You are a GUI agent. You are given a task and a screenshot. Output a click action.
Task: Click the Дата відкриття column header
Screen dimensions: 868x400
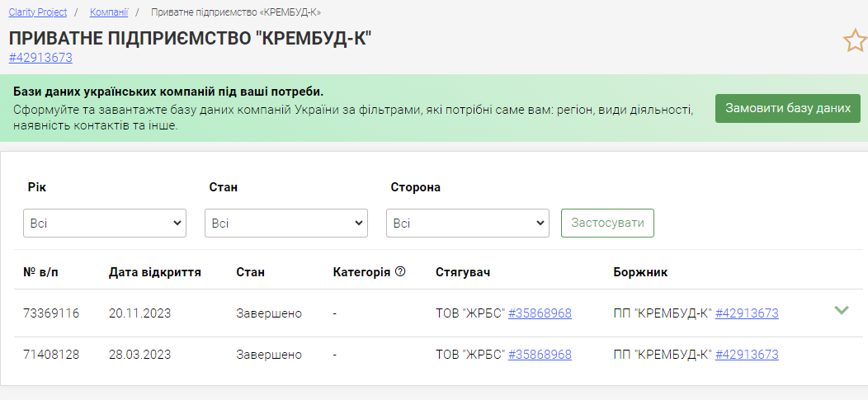pos(154,271)
